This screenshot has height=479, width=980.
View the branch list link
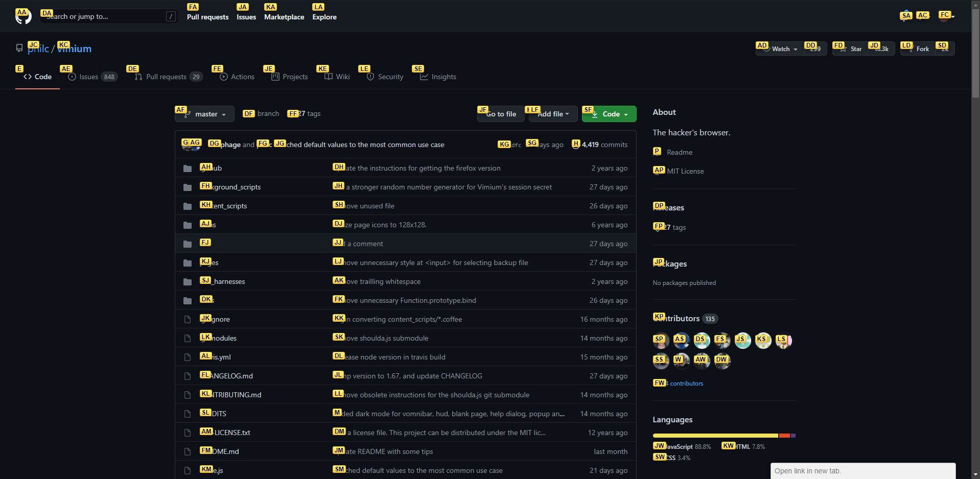(262, 113)
